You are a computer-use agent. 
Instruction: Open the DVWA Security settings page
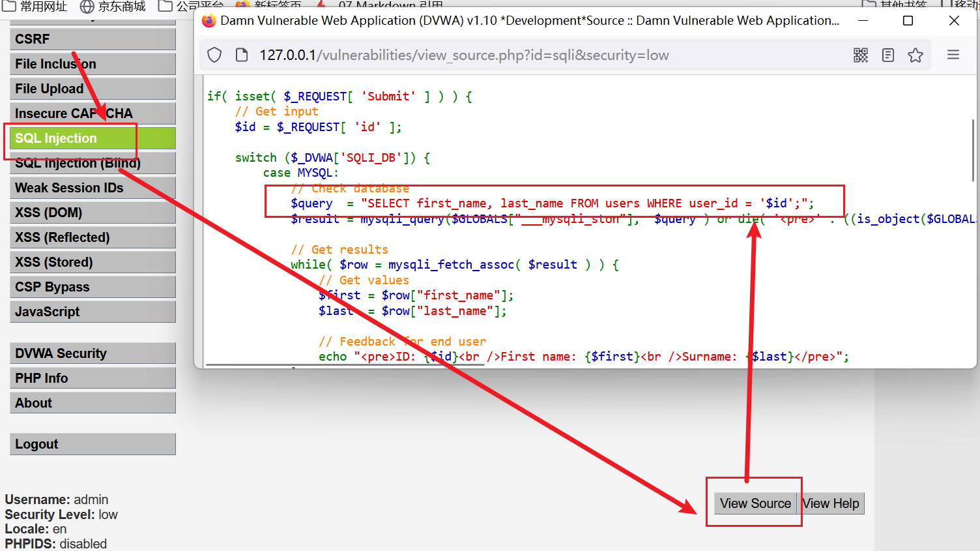pyautogui.click(x=93, y=353)
